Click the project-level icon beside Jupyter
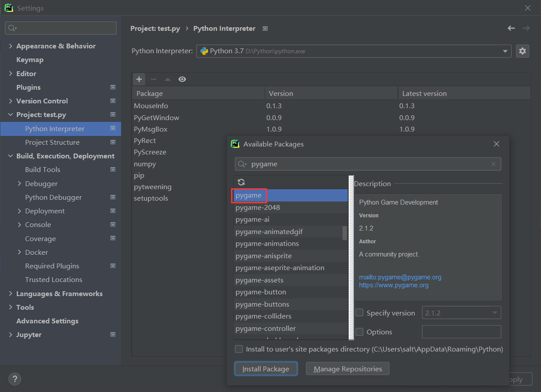 pos(113,334)
